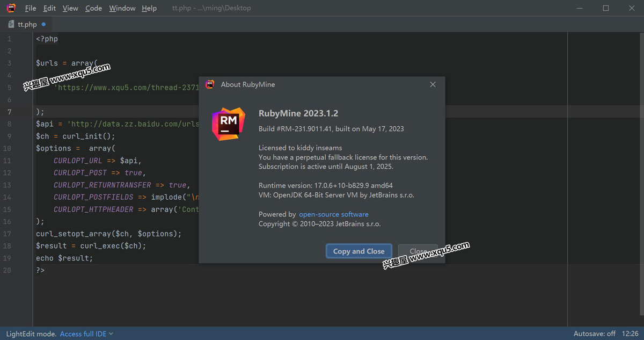
Task: Click the <?php opening tag
Action: tap(47, 39)
